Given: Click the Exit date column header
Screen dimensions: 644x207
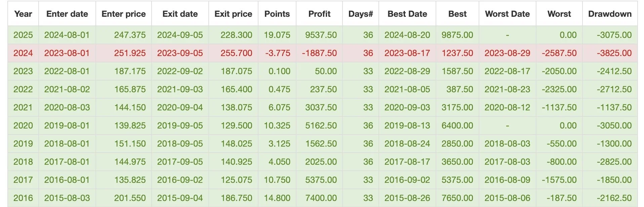Looking at the screenshot, I should (x=180, y=14).
